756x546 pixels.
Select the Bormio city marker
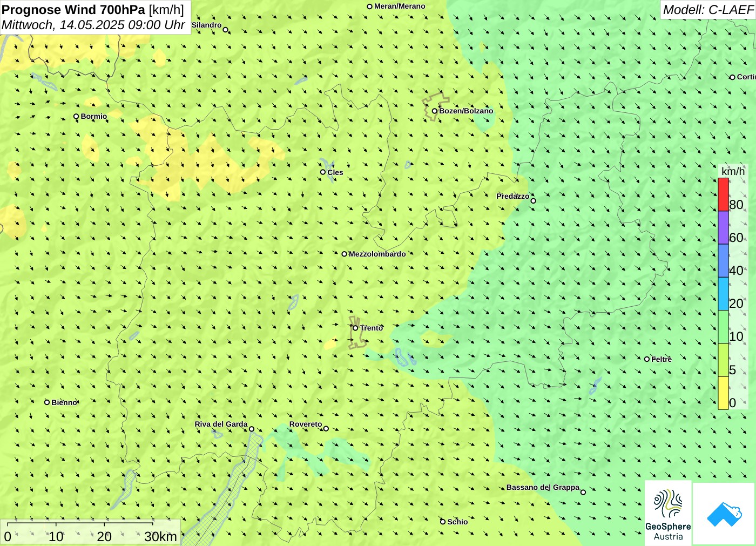76,116
